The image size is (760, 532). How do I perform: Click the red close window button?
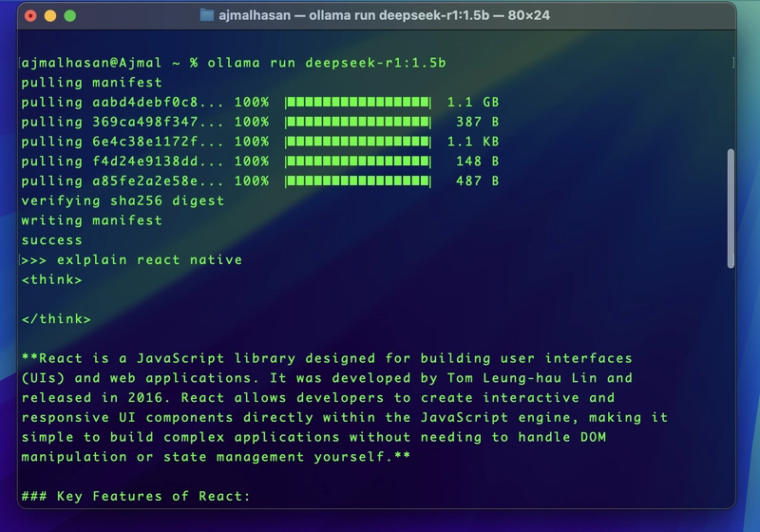click(x=30, y=16)
